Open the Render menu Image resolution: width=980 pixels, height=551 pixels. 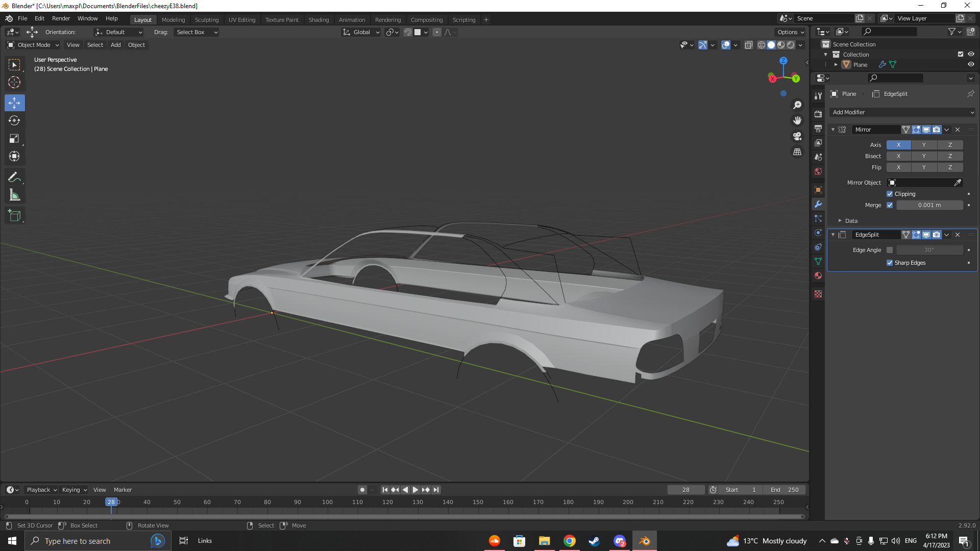tap(61, 18)
